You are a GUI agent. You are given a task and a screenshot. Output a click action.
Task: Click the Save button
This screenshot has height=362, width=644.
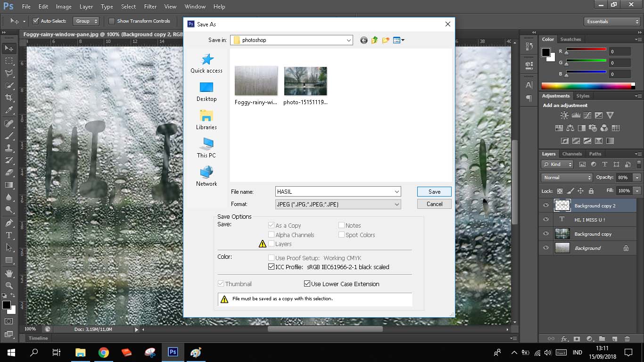click(x=434, y=192)
